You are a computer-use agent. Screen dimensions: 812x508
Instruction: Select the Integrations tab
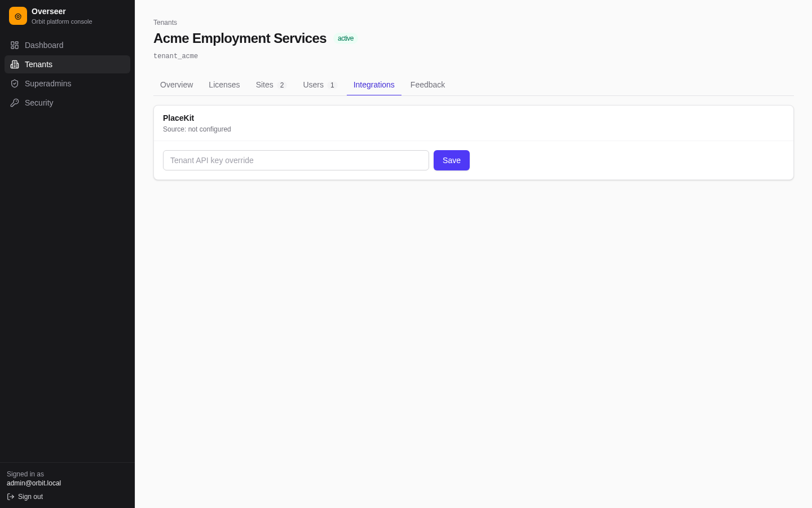click(x=374, y=85)
